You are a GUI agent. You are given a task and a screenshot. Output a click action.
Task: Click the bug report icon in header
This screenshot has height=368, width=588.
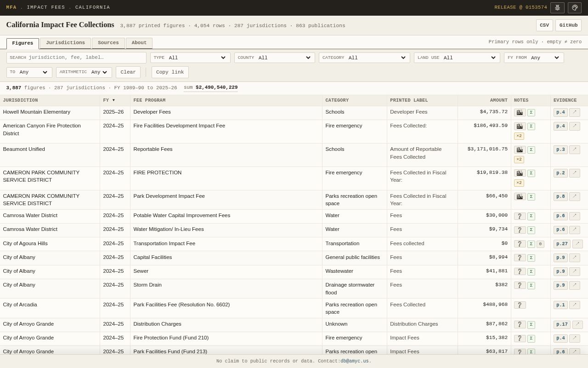coord(557,8)
